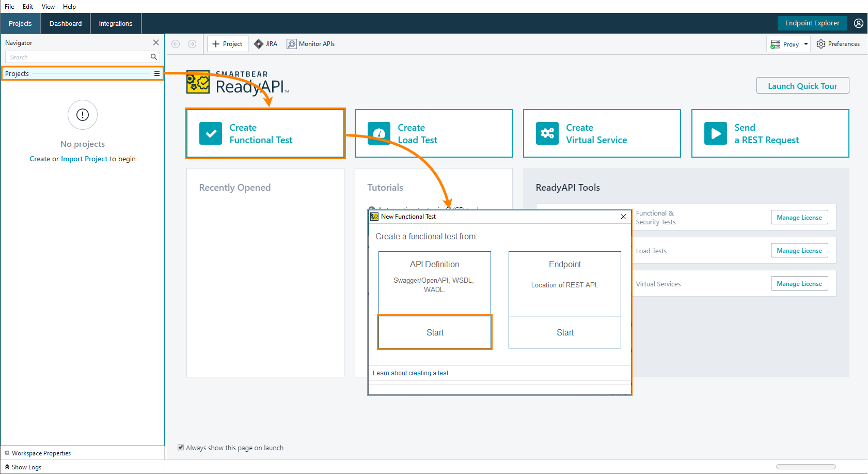Click the Create Virtual Service text
868x474 pixels.
(596, 134)
